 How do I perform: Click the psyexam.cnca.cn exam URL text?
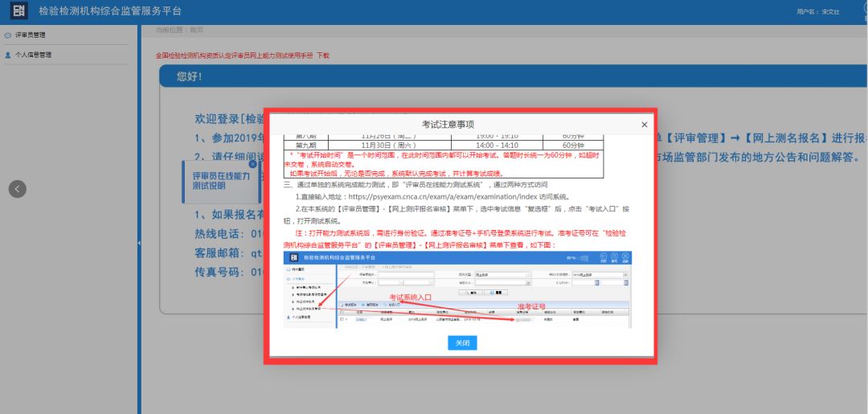point(444,196)
